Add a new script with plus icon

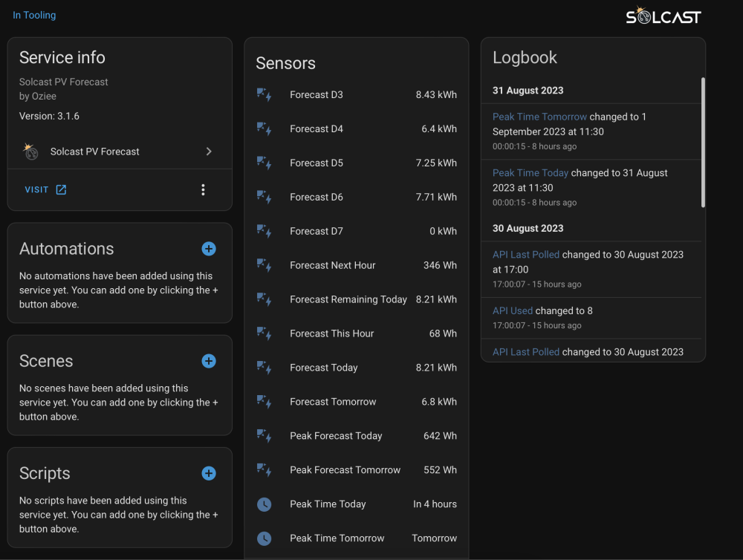pos(209,473)
